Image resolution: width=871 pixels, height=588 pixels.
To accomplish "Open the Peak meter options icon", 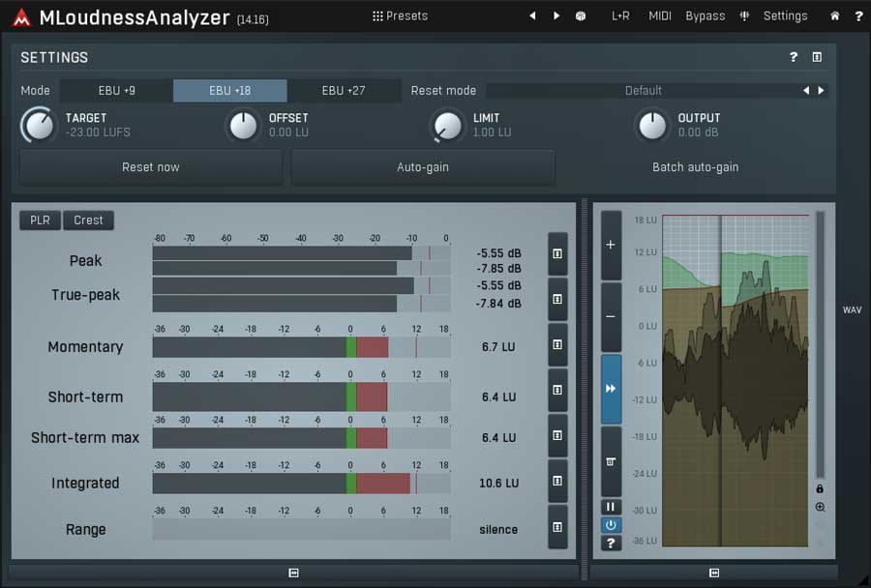I will click(x=557, y=253).
